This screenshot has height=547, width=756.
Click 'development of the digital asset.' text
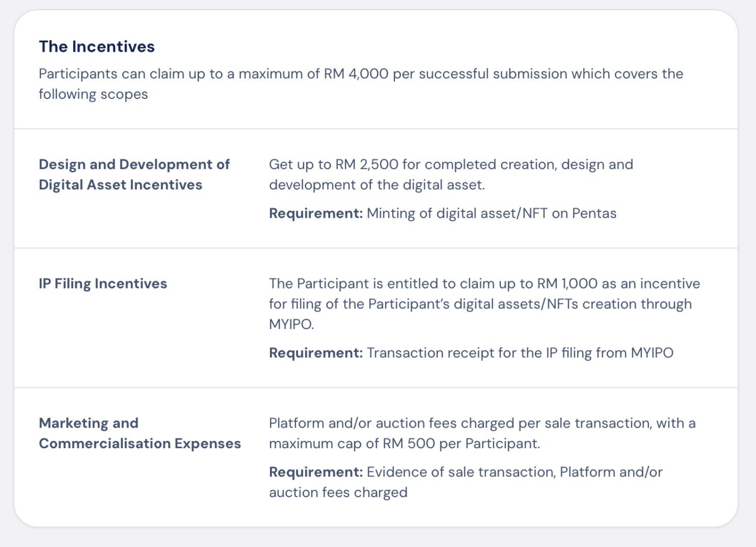point(376,185)
